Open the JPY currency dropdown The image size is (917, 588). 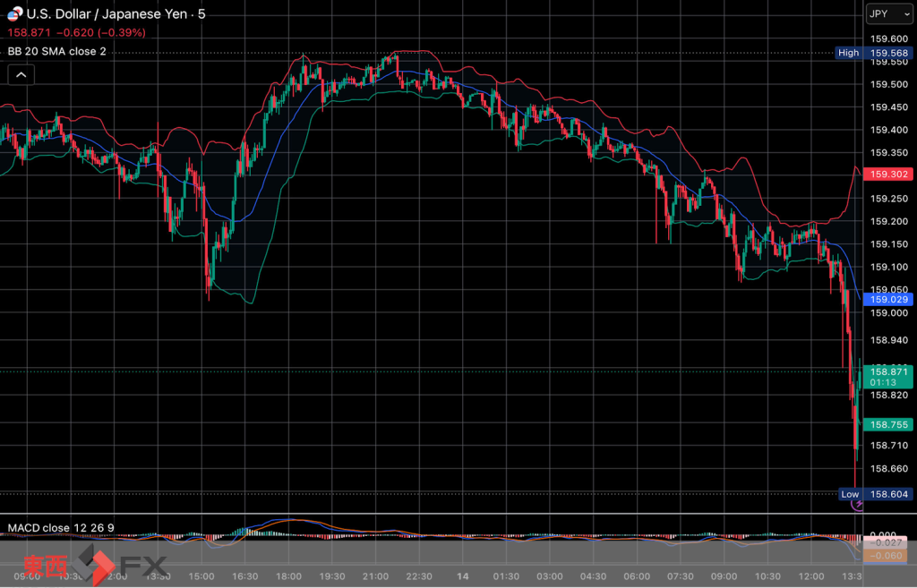coord(889,14)
